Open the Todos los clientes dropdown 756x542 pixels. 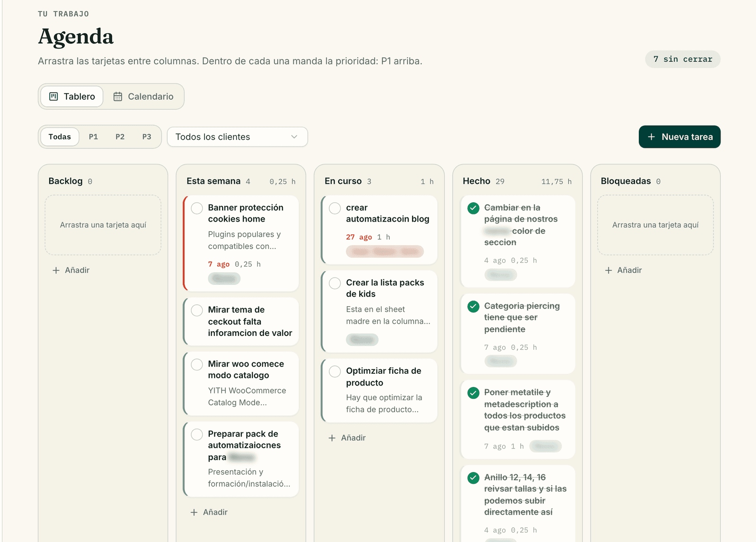[x=237, y=137]
